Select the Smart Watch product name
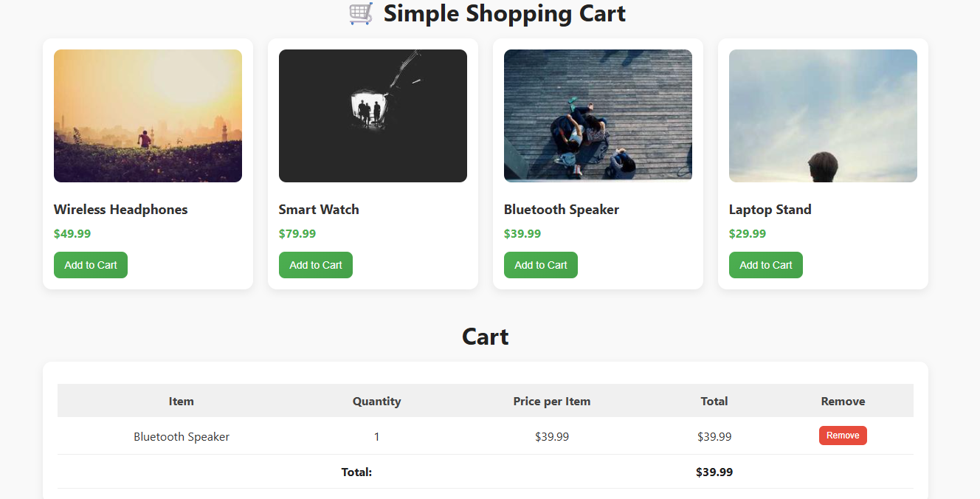This screenshot has width=980, height=499. [x=319, y=210]
